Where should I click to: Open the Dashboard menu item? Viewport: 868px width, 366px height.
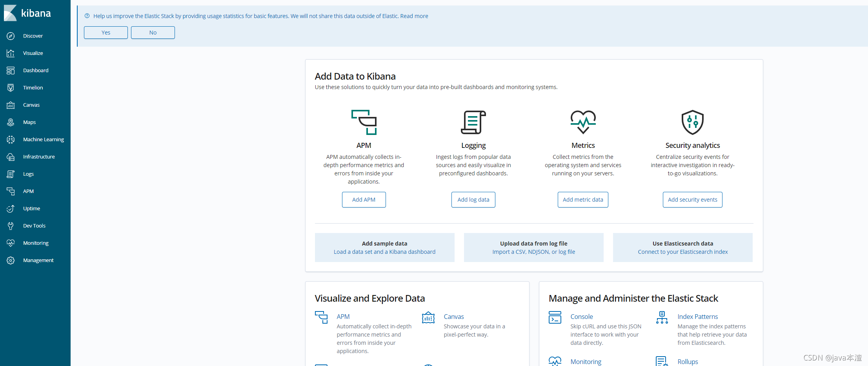pyautogui.click(x=35, y=71)
